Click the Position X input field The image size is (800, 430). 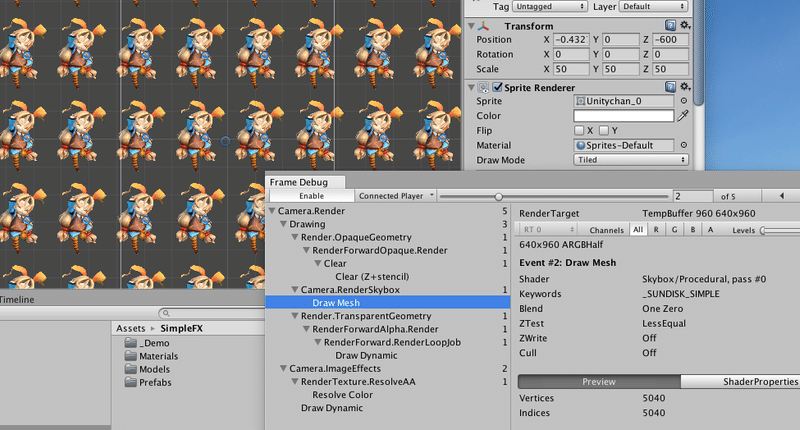[571, 39]
